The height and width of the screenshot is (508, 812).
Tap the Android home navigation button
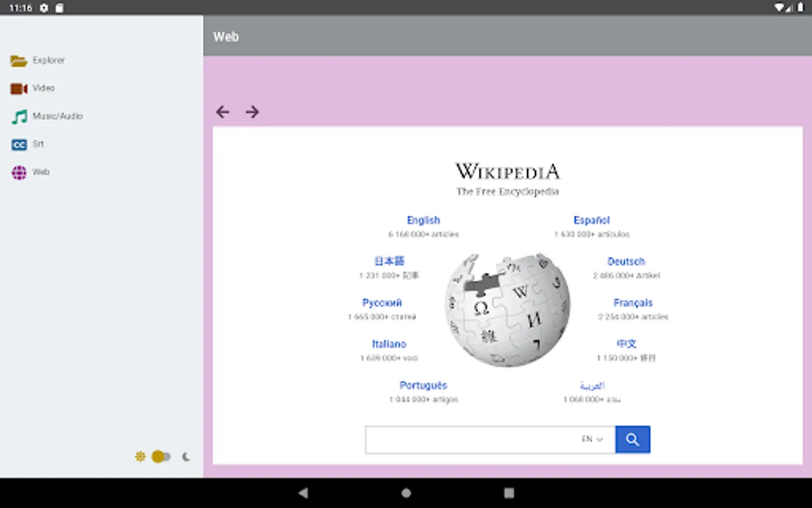click(406, 493)
